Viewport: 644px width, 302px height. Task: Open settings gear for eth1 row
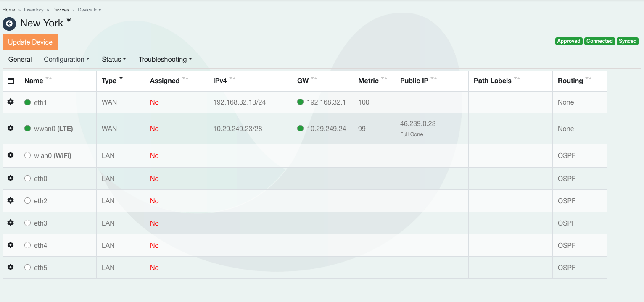(x=11, y=102)
